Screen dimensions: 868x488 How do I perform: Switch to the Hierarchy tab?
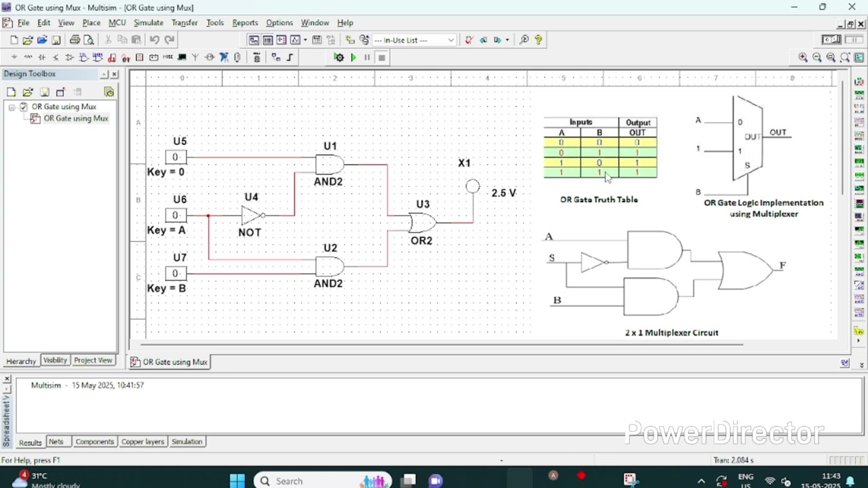[21, 361]
